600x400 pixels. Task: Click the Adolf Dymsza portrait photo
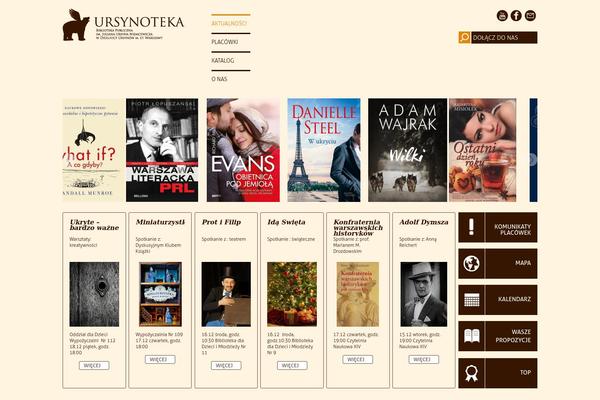[x=424, y=294]
